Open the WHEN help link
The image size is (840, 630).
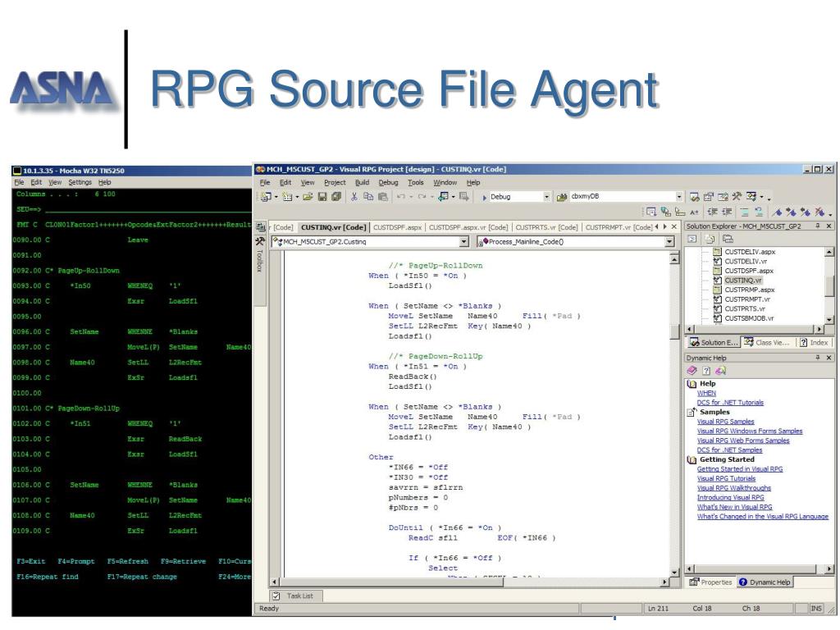tap(706, 393)
